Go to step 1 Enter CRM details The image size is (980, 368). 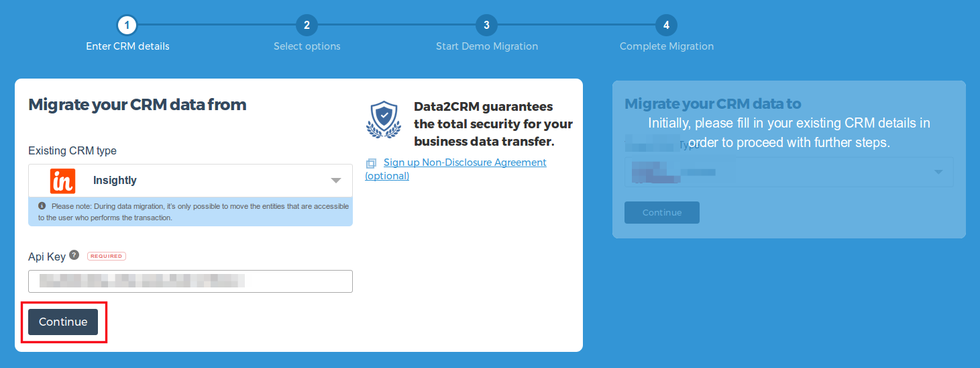[127, 26]
